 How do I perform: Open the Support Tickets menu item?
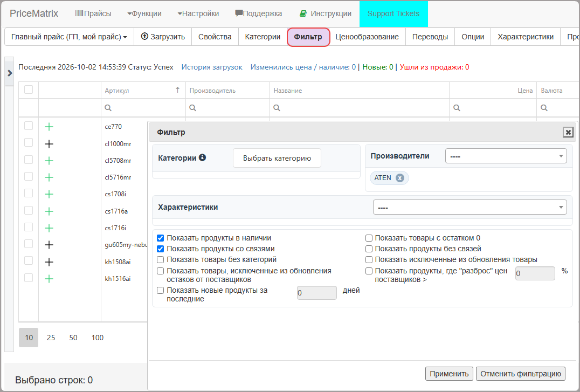tap(393, 13)
